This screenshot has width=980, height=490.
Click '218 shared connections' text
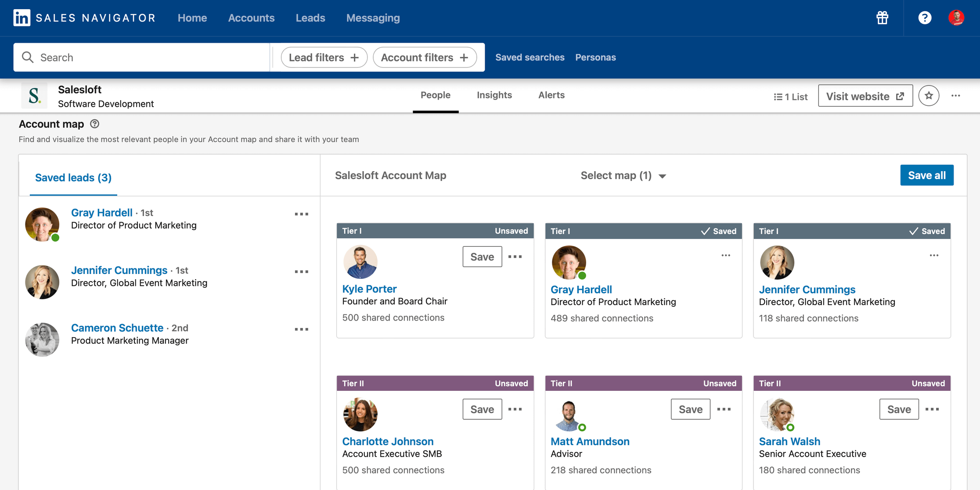tap(601, 470)
